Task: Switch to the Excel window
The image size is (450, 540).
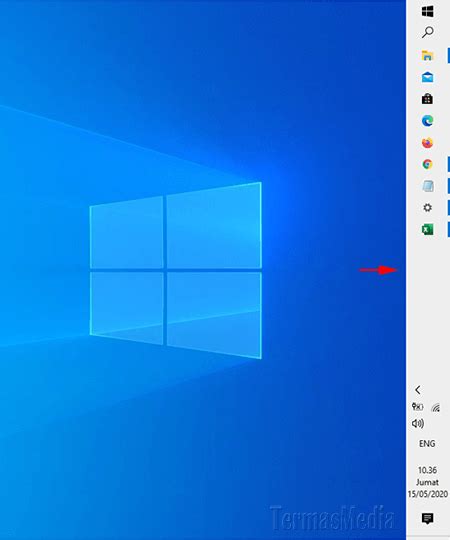Action: point(427,229)
